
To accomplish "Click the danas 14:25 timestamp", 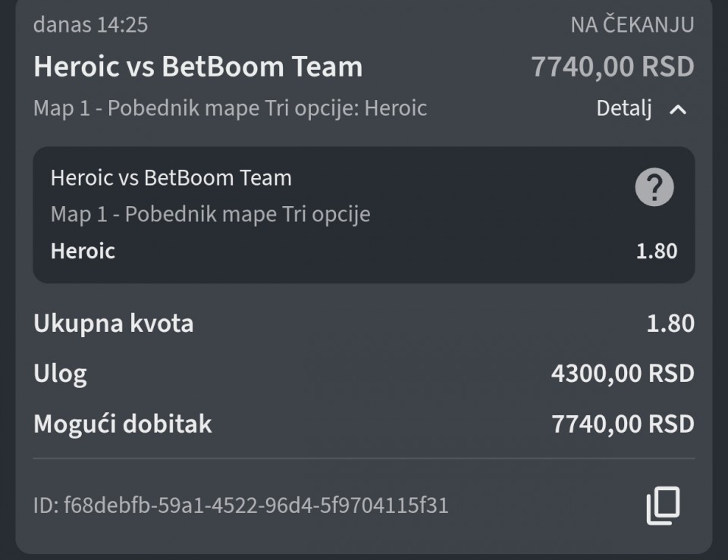I will point(90,24).
